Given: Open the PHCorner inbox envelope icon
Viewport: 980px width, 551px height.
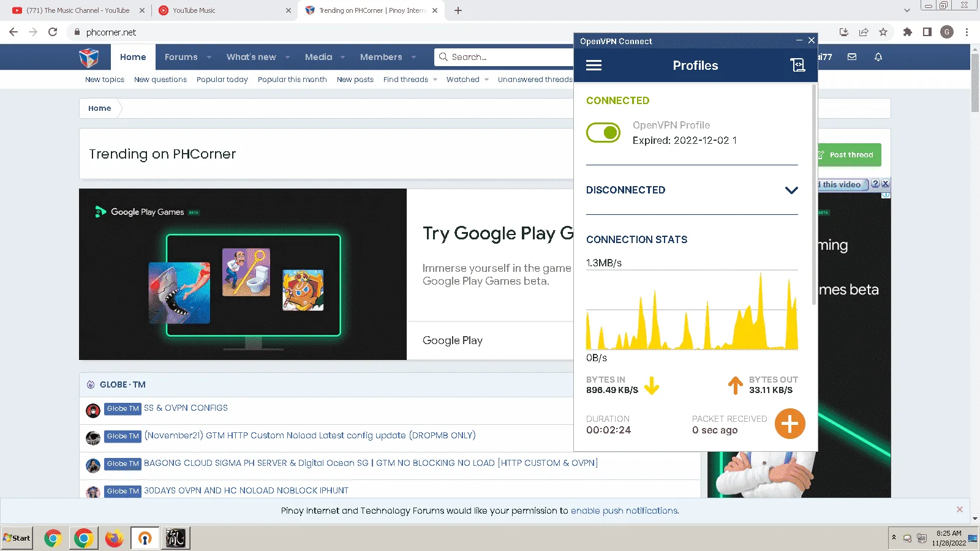Looking at the screenshot, I should [x=852, y=57].
